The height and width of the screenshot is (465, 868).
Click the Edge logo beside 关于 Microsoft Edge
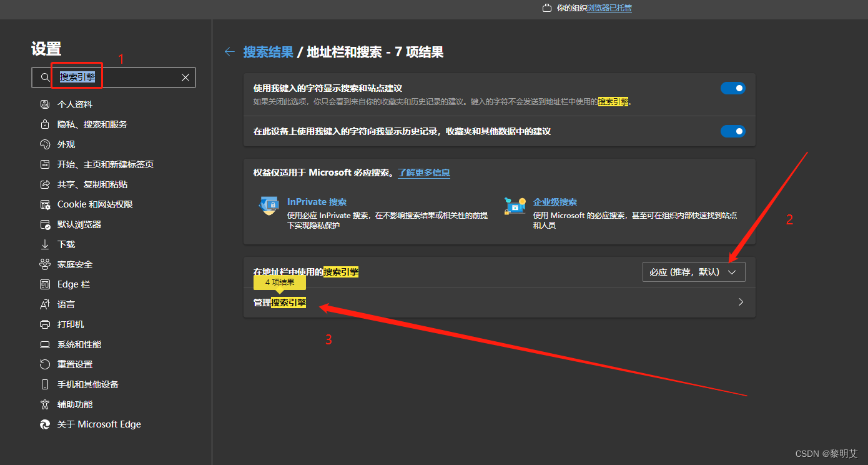45,424
